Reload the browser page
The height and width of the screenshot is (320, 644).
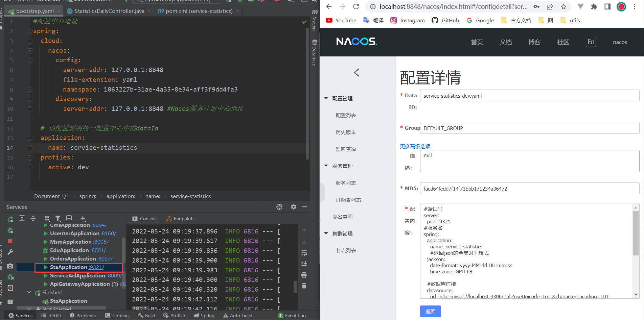356,6
